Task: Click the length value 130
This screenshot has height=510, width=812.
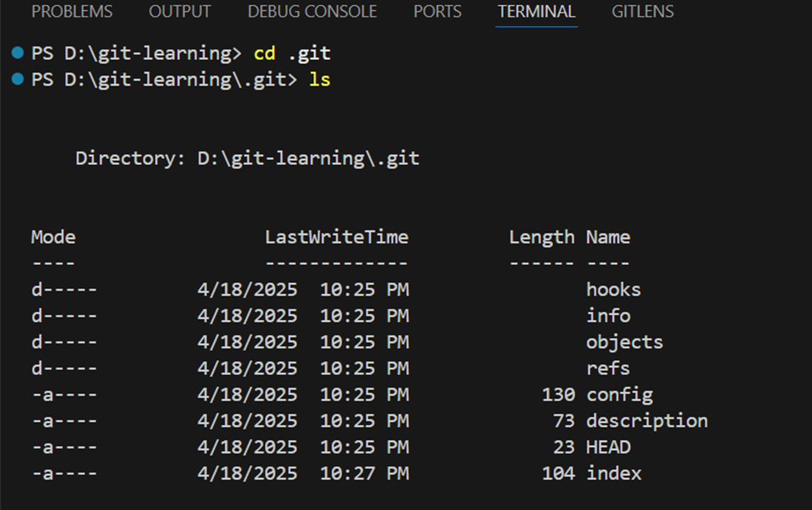Action: coord(558,394)
